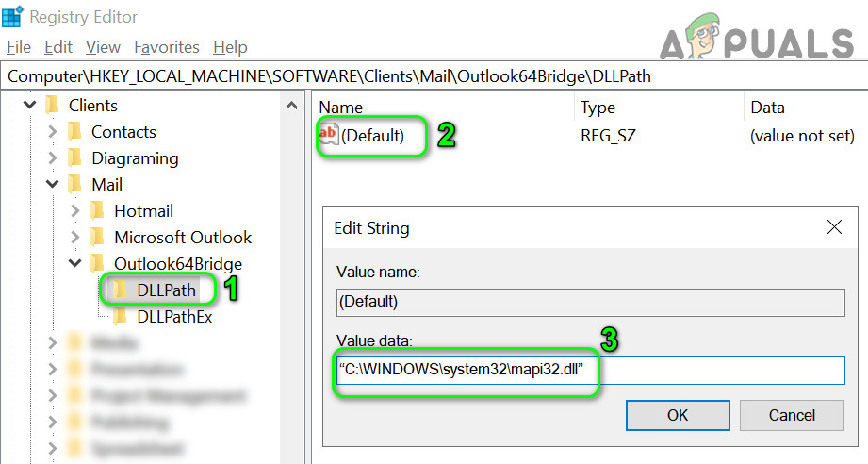Click the Contacts folder icon
The width and height of the screenshot is (868, 464).
pos(74,132)
